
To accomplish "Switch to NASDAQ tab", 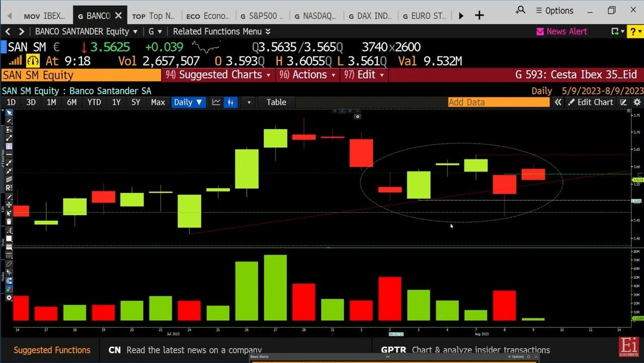I will tap(316, 16).
